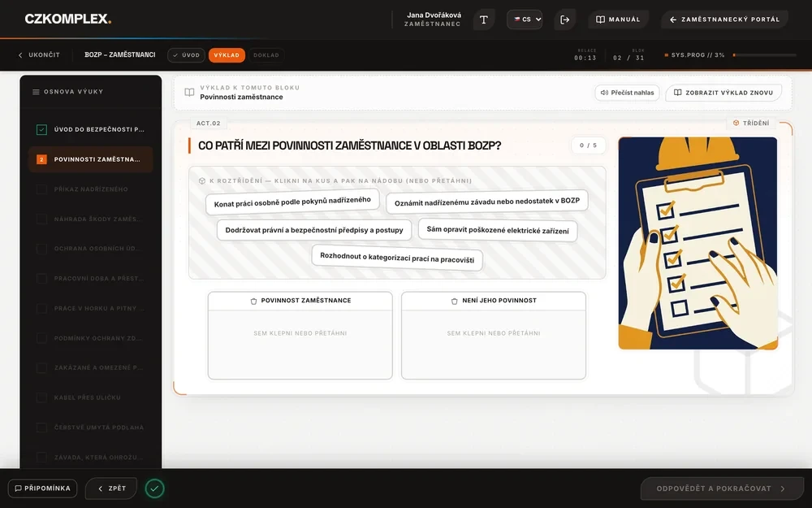This screenshot has height=508, width=812.
Task: Go to Zaměstnanecký portál
Action: click(x=724, y=20)
